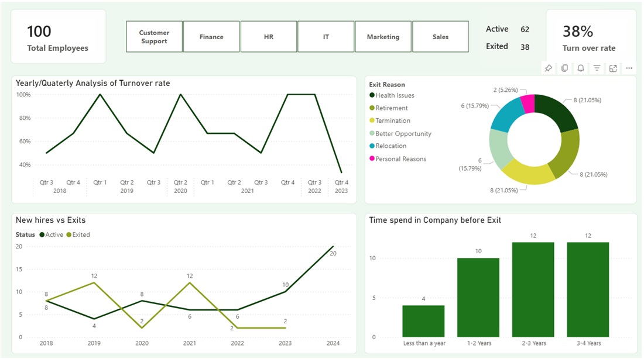The width and height of the screenshot is (644, 359).
Task: Open the More options ellipsis menu
Action: pyautogui.click(x=629, y=68)
